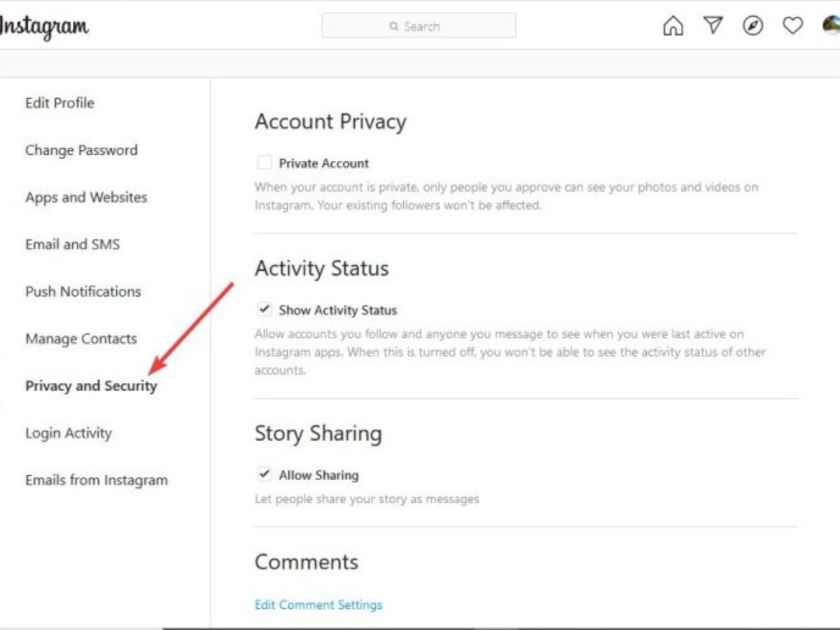Click the Comments heading
This screenshot has height=630, width=840.
[x=307, y=562]
